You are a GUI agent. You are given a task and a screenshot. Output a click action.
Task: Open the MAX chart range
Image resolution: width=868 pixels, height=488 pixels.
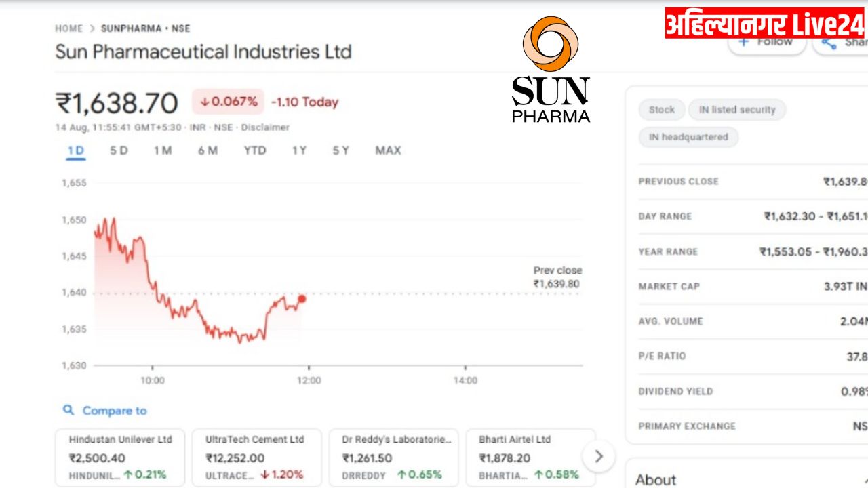388,150
